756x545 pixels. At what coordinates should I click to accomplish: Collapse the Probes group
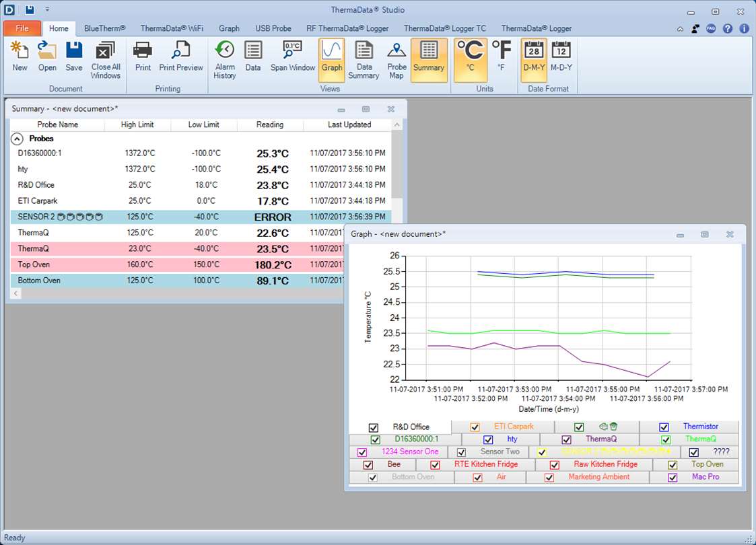click(x=17, y=139)
